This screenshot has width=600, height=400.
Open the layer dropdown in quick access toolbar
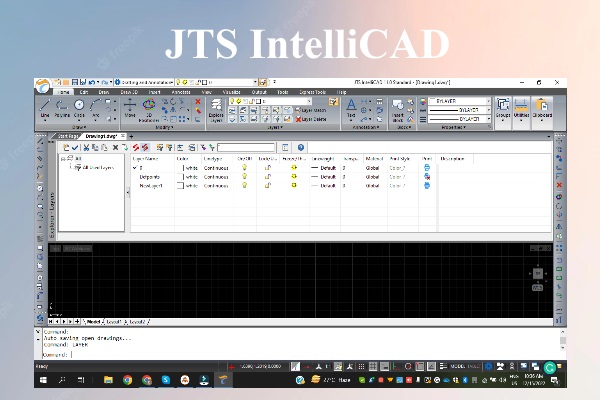(x=255, y=82)
